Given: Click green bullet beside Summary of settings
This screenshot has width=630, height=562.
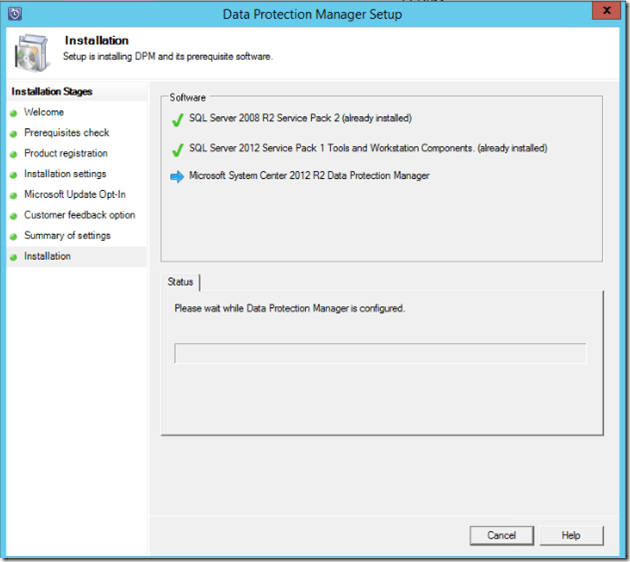Looking at the screenshot, I should coord(14,237).
